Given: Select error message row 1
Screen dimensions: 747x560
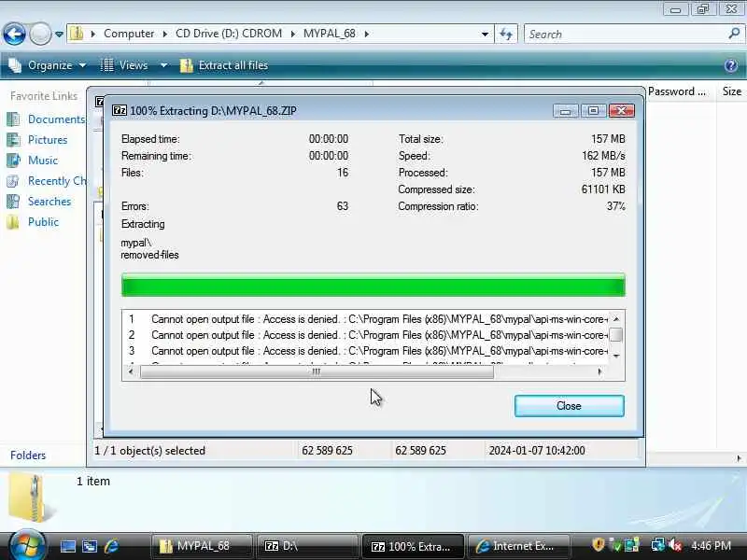Looking at the screenshot, I should pyautogui.click(x=365, y=319).
